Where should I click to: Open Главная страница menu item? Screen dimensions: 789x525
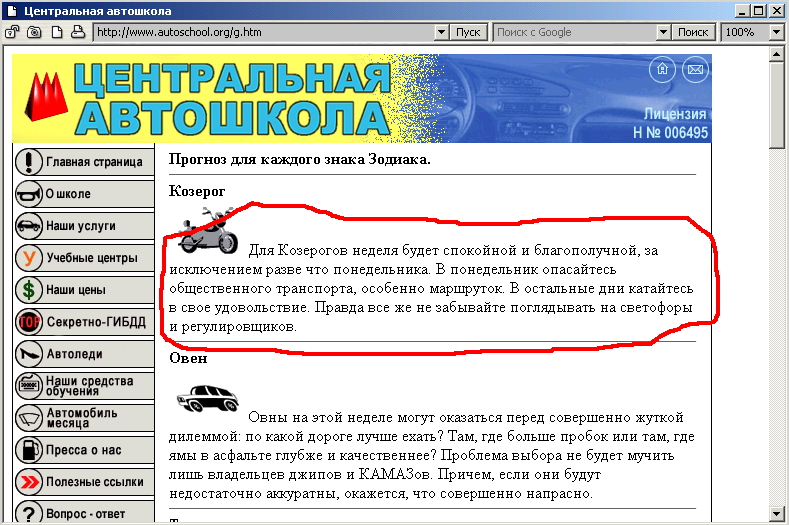[x=84, y=162]
